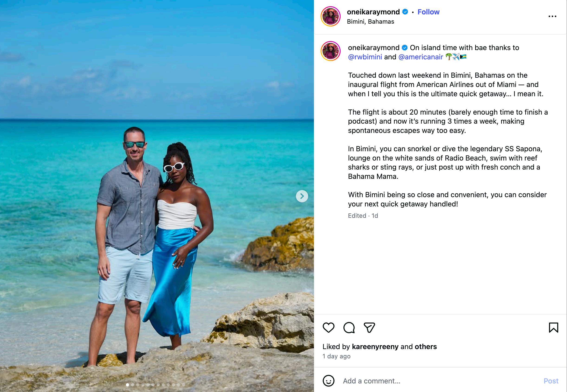
Task: Save the post with the bookmark icon
Action: (554, 328)
